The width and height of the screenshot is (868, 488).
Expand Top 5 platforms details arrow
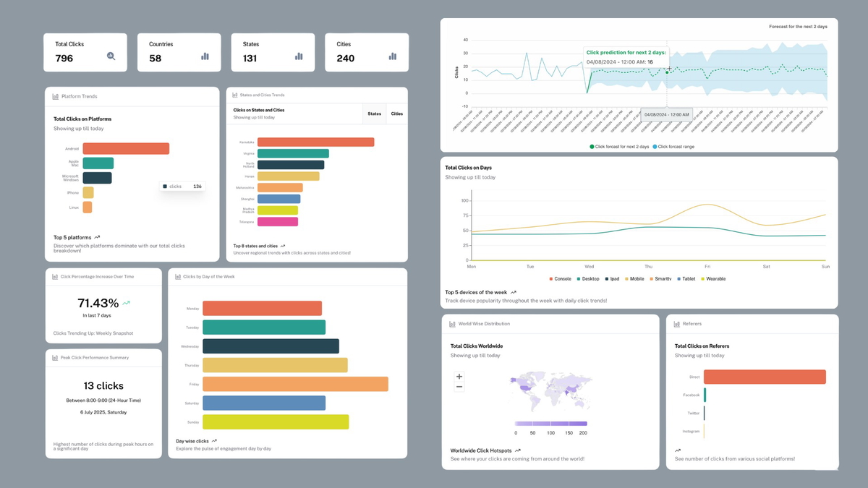pyautogui.click(x=98, y=236)
